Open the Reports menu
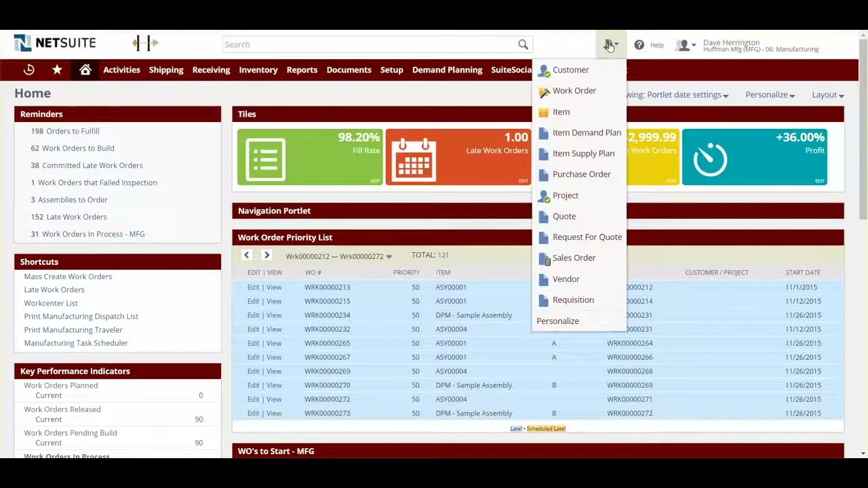Screen dimensions: 868x488 (302, 70)
